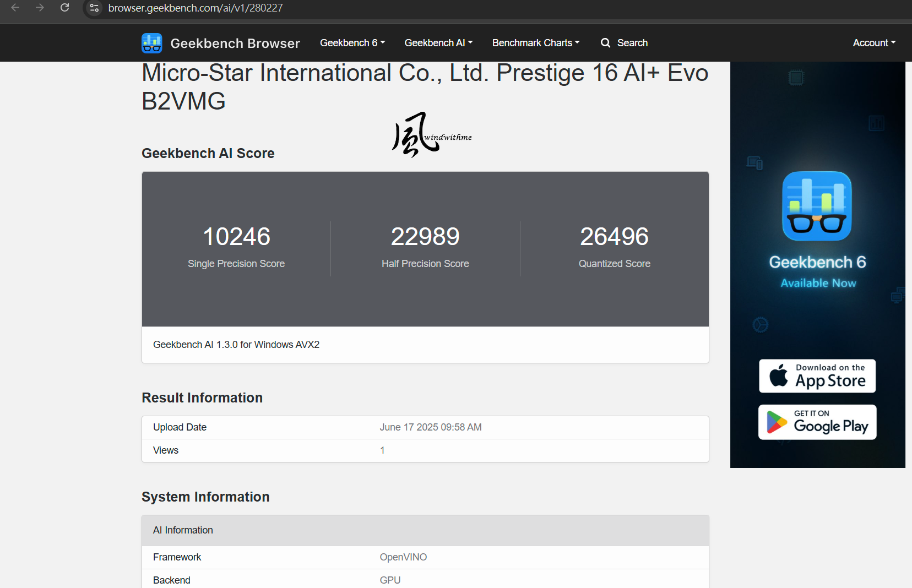Click the System Information heading
Viewport: 912px width, 588px height.
point(205,497)
